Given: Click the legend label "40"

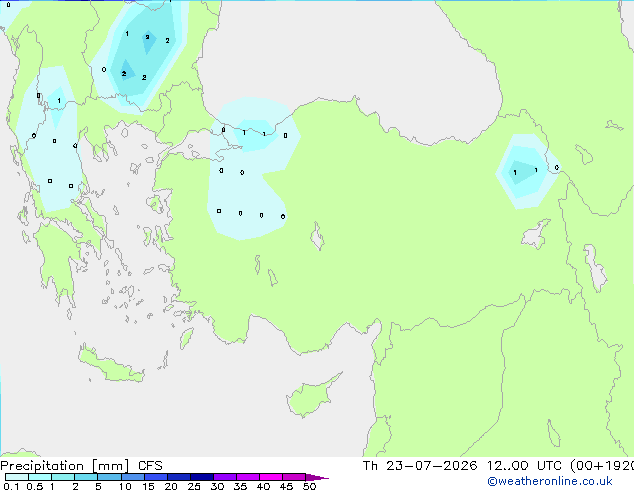Looking at the screenshot, I should [x=263, y=486].
